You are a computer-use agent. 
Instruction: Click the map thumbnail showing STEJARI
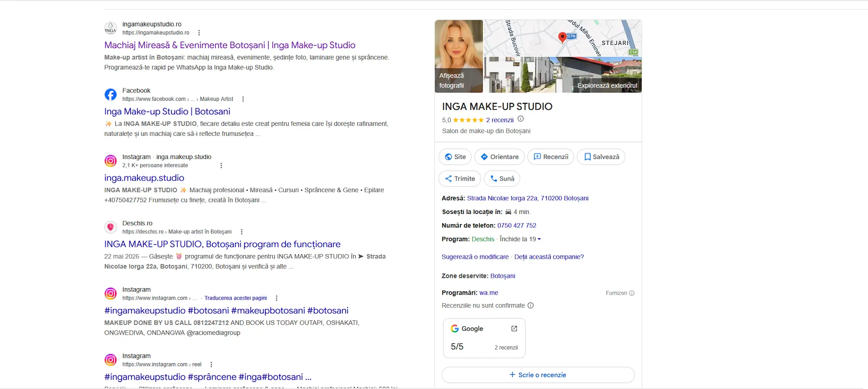coord(563,38)
